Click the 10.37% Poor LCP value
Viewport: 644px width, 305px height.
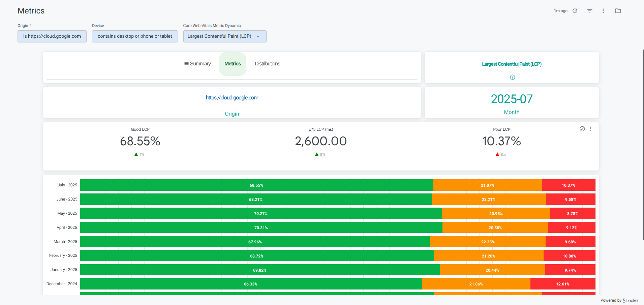point(501,141)
